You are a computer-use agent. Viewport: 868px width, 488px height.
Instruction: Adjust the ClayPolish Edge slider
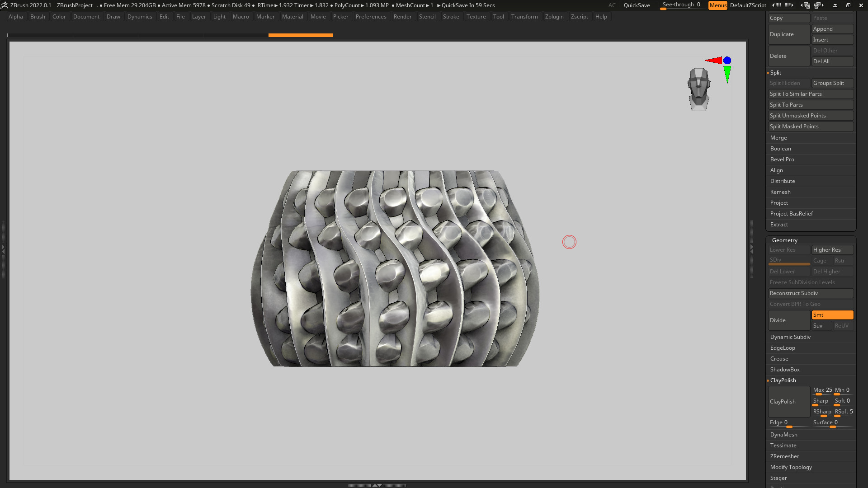tap(789, 423)
